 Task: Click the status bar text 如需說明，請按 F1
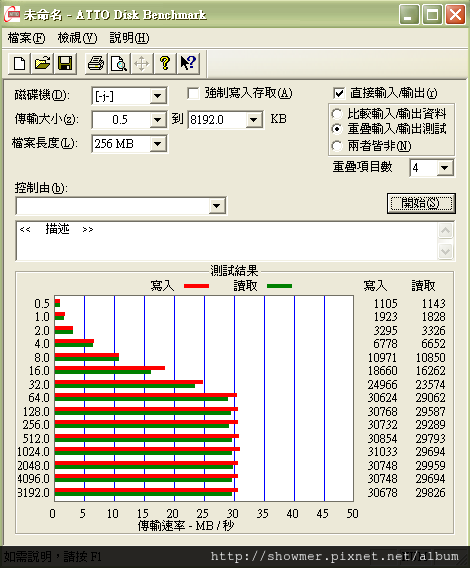click(x=53, y=556)
